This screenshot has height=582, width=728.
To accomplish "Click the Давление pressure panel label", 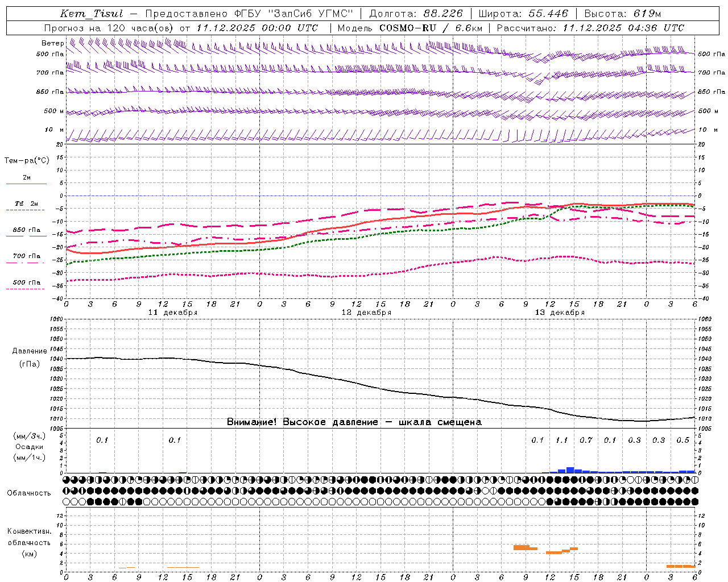I will tap(30, 351).
